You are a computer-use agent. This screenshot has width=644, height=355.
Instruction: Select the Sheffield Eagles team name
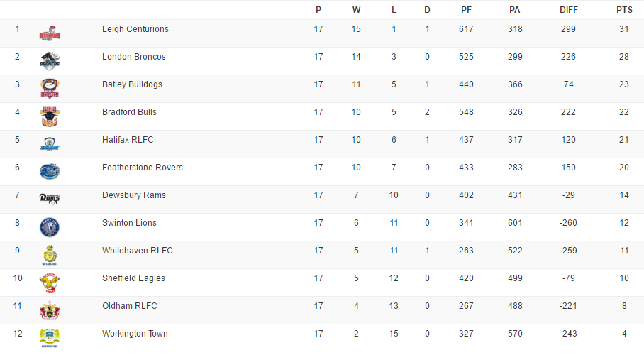[133, 278]
